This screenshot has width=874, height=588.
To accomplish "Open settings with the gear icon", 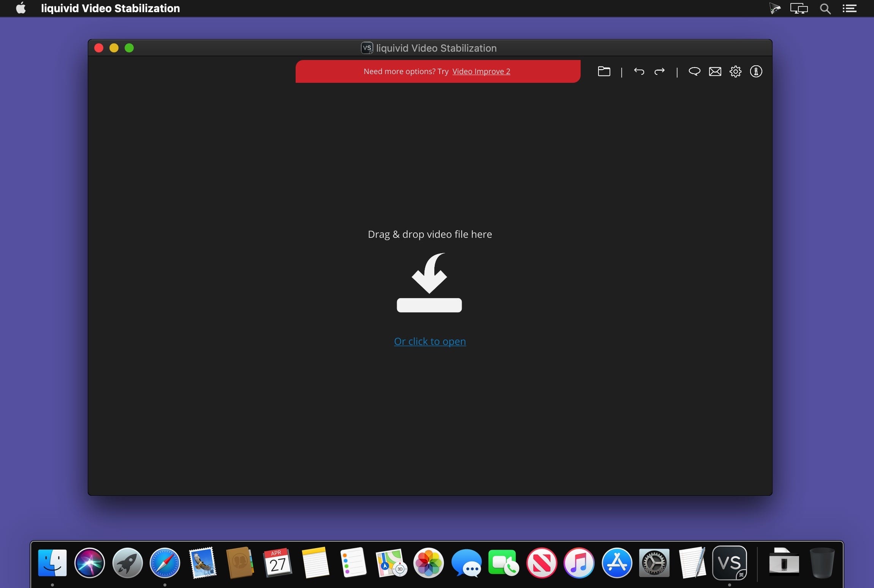I will 735,71.
